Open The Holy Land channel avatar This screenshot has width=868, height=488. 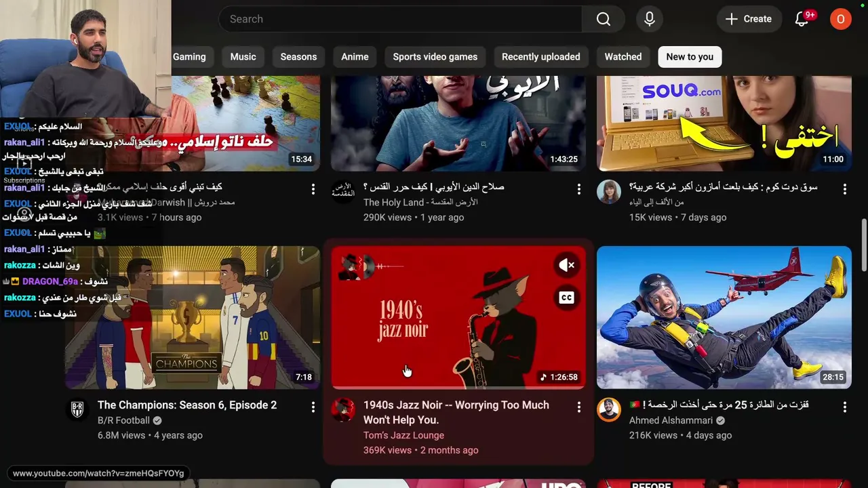point(343,192)
